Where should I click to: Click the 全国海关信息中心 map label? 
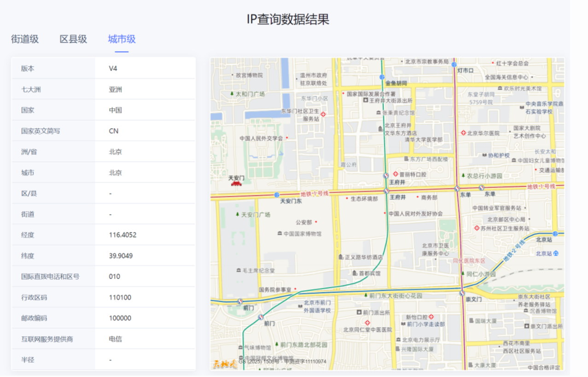(506, 77)
